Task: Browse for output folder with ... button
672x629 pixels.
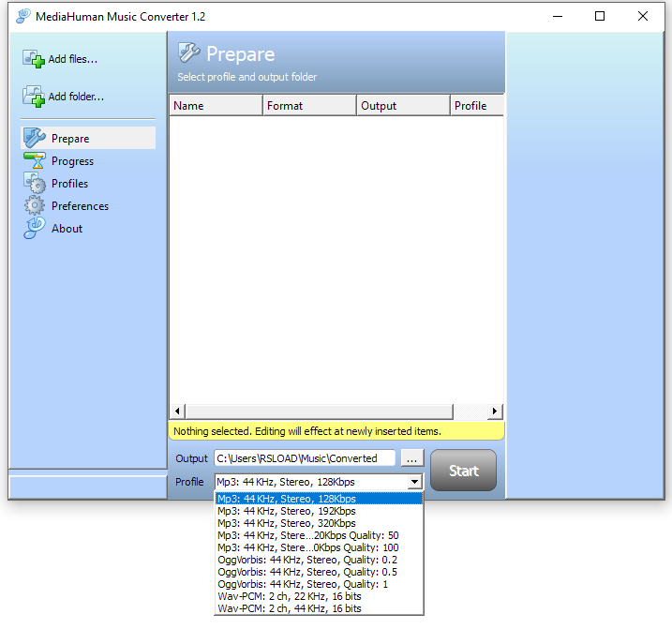Action: point(411,458)
